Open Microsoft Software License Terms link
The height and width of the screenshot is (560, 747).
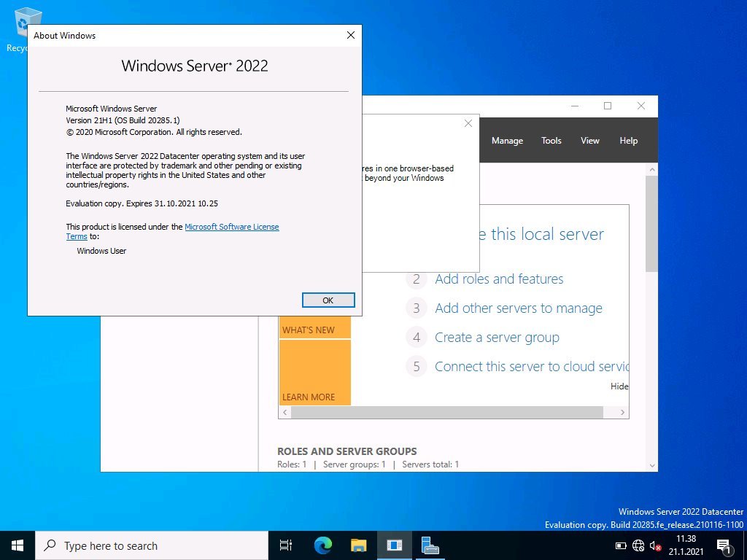pos(231,227)
